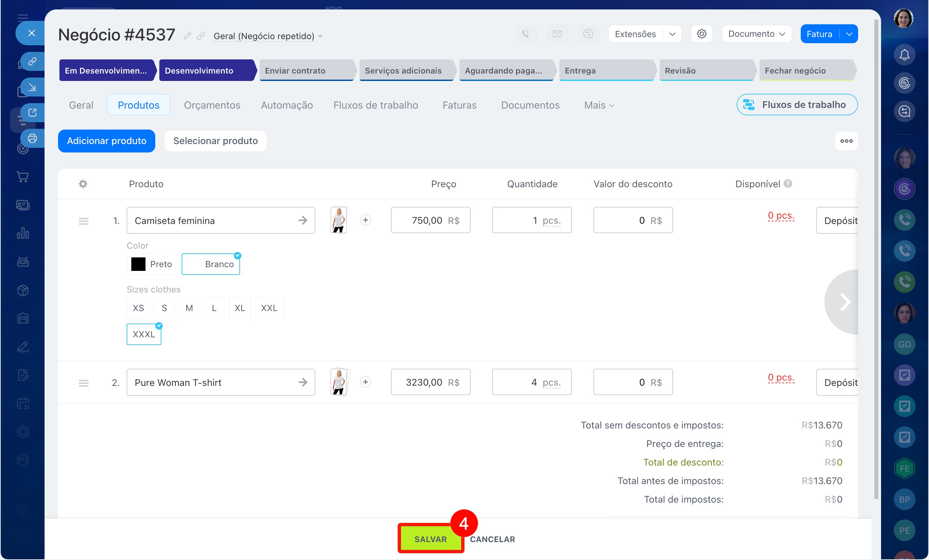Click plus icon next to Camiseta feminina image
The height and width of the screenshot is (560, 929).
point(365,220)
